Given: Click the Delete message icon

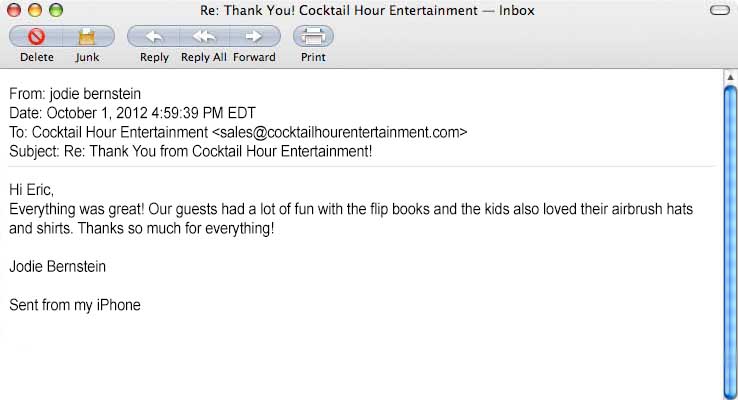Looking at the screenshot, I should point(37,37).
